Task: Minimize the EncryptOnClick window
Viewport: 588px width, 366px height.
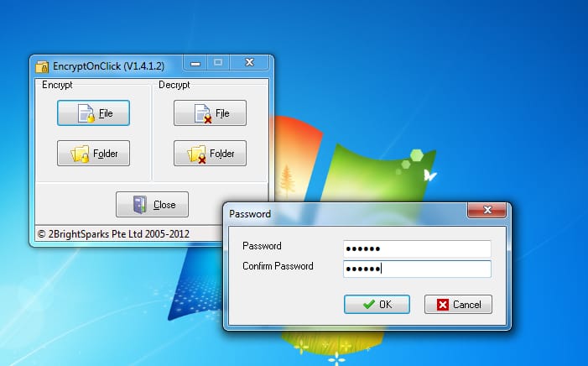Action: pos(195,63)
